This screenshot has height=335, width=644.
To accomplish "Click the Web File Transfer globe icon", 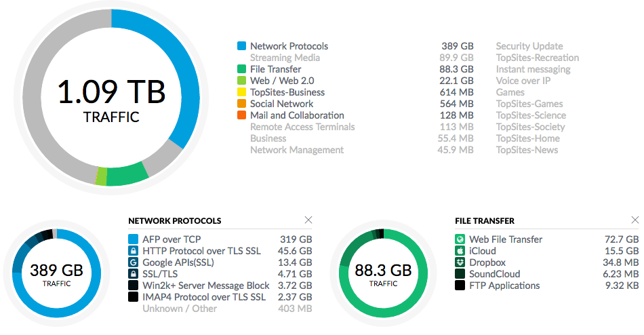I will pyautogui.click(x=460, y=239).
